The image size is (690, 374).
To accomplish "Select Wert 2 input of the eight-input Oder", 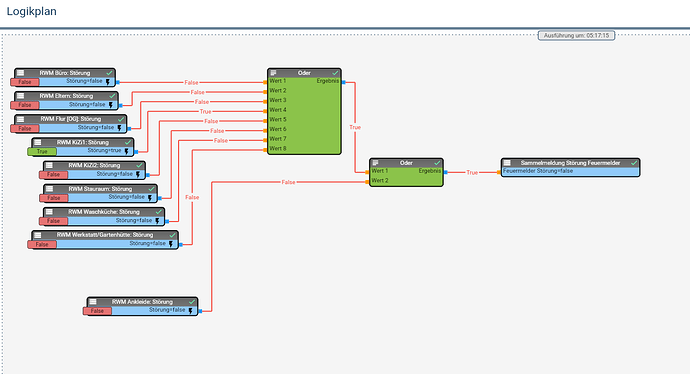I will [278, 91].
